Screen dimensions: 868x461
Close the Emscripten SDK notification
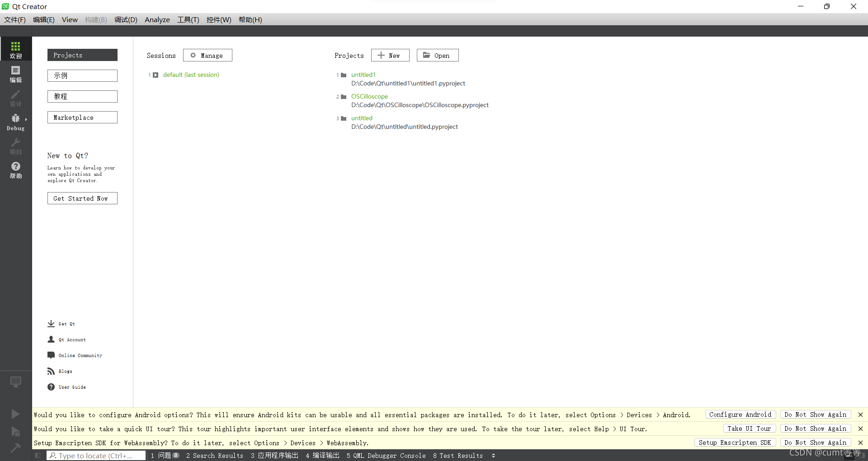860,442
